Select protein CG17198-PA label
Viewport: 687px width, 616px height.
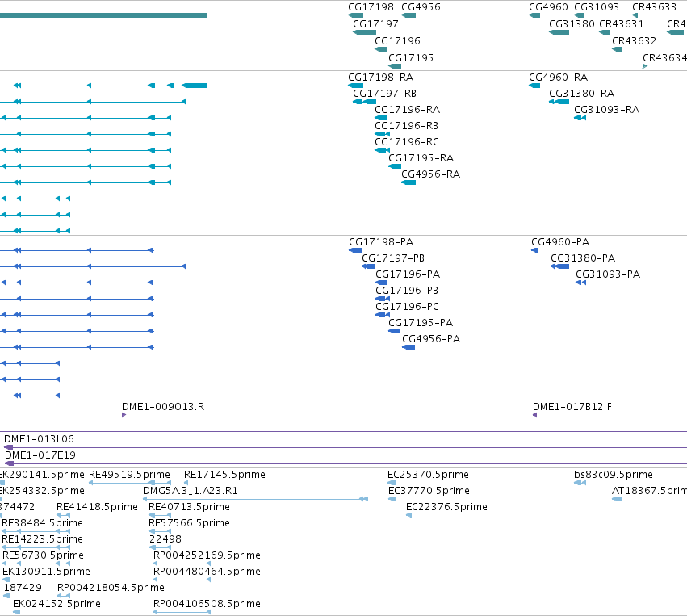coord(381,242)
